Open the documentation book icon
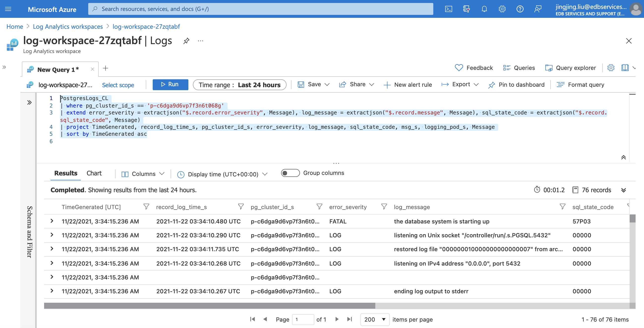Screen dimensions: 644x328 click(x=625, y=68)
